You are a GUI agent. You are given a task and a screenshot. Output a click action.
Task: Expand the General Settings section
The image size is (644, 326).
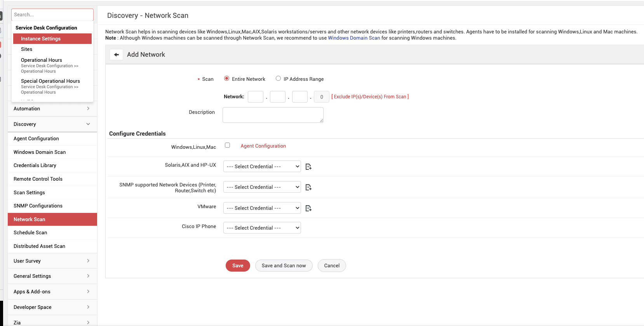[52, 276]
